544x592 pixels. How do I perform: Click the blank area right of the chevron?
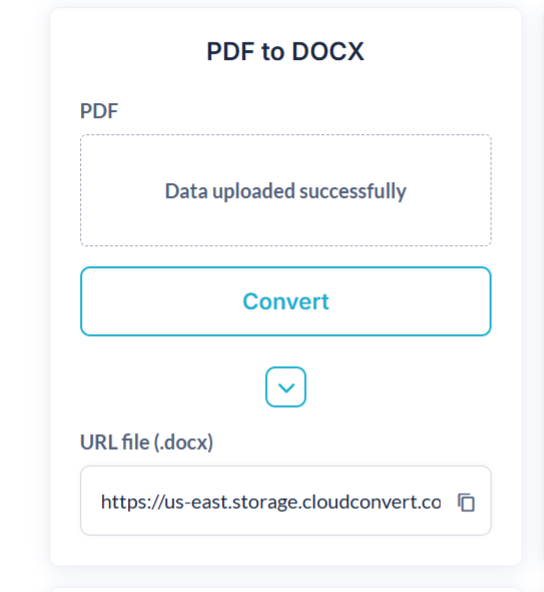(x=399, y=387)
